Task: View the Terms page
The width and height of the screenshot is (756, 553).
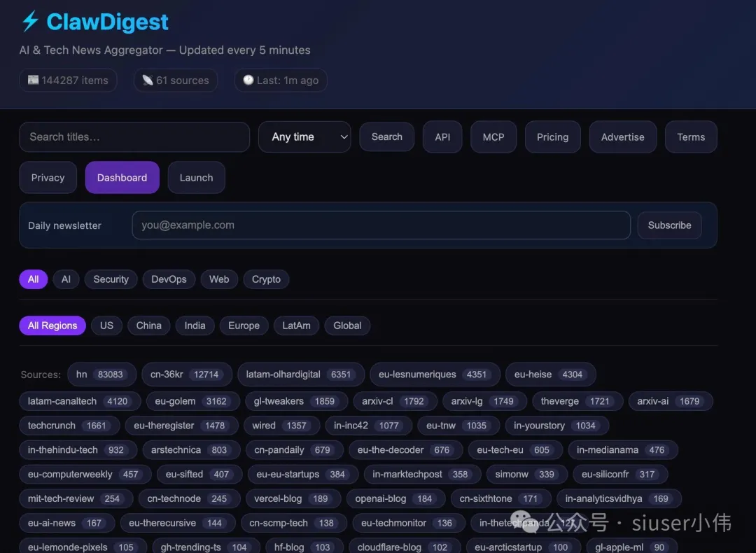Action: click(691, 137)
